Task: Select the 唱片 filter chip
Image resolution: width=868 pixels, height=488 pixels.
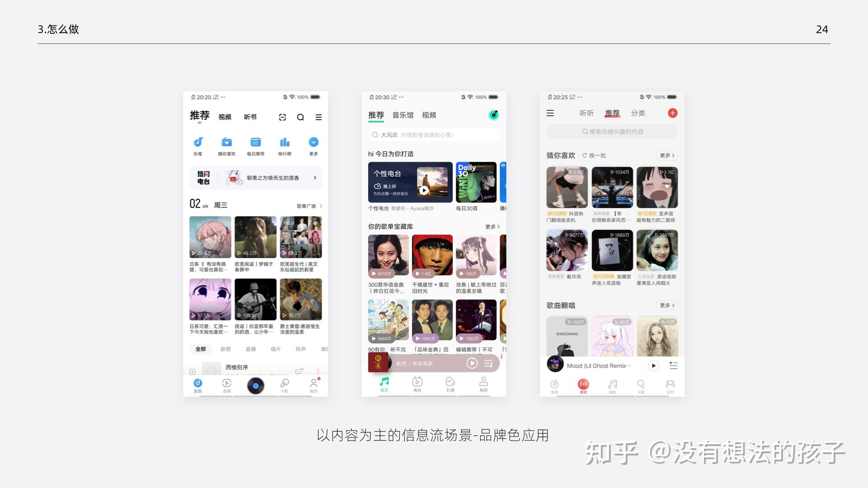Action: [276, 349]
